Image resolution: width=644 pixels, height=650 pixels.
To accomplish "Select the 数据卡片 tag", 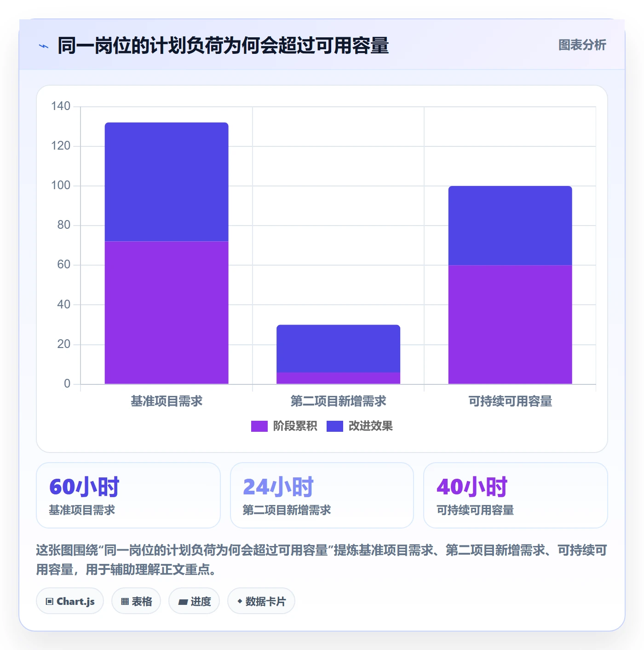I will click(261, 601).
